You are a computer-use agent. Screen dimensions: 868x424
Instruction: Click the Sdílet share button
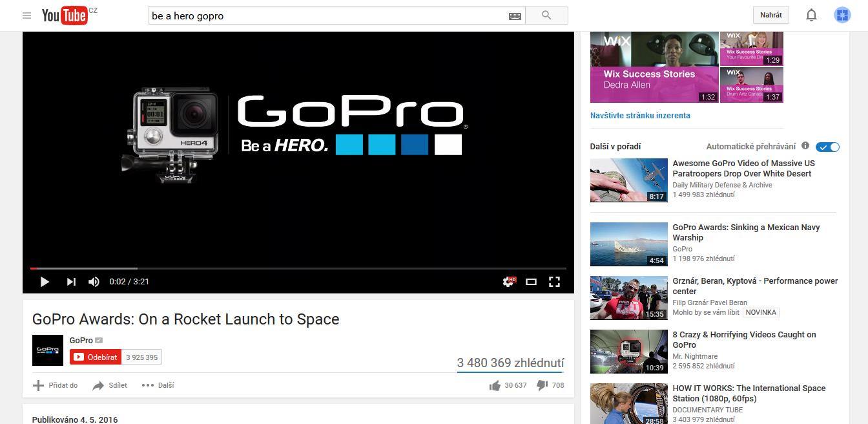[110, 385]
